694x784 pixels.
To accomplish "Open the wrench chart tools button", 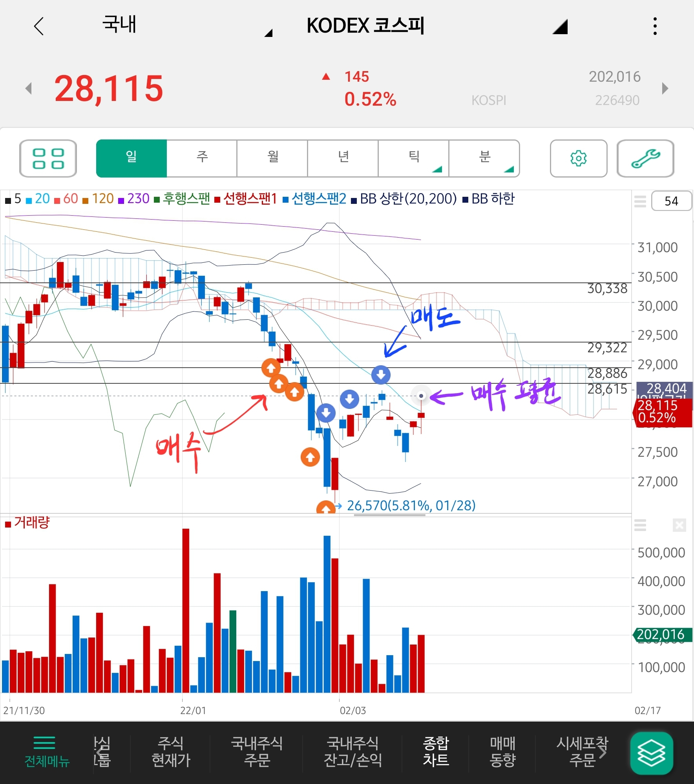I will point(645,158).
